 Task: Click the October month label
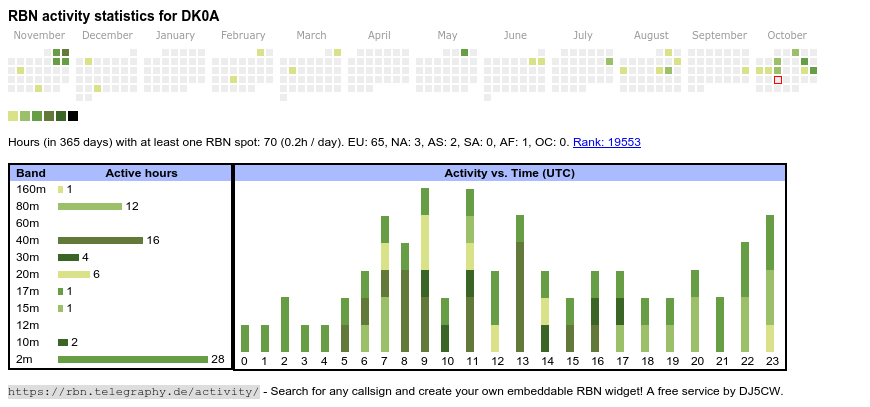click(787, 36)
